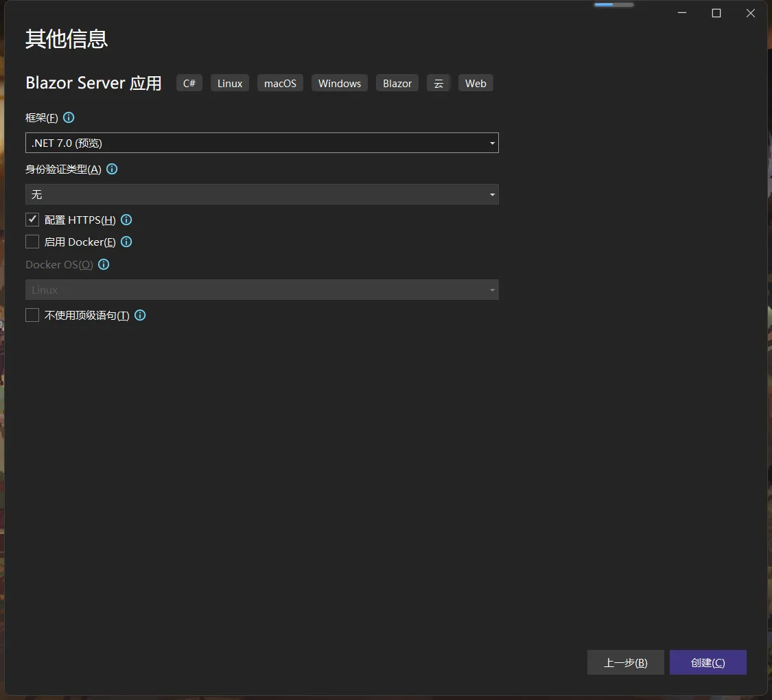772x700 pixels.
Task: Click the Blazor tag label
Action: tap(397, 83)
